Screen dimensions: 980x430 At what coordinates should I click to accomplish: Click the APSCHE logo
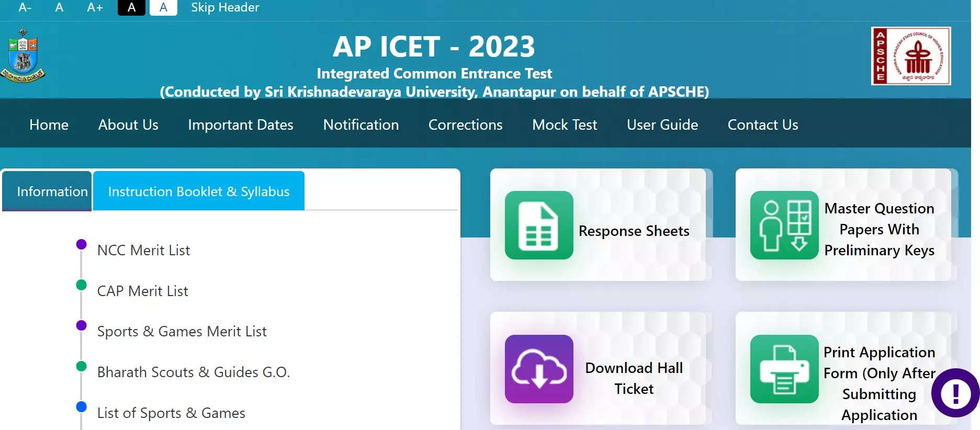pos(911,56)
